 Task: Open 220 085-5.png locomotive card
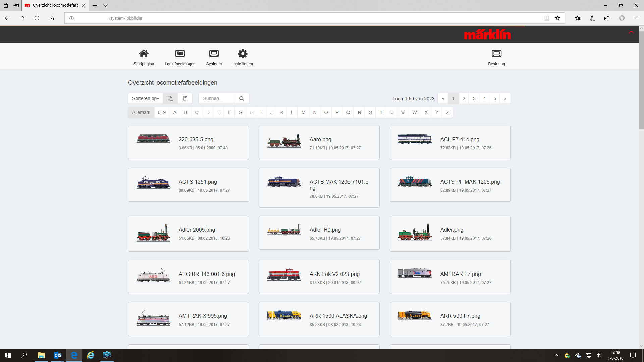188,143
